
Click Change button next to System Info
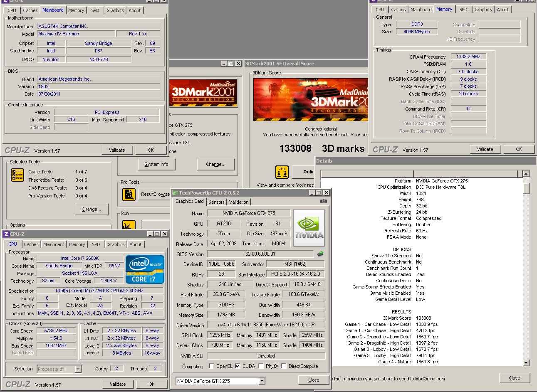point(215,164)
